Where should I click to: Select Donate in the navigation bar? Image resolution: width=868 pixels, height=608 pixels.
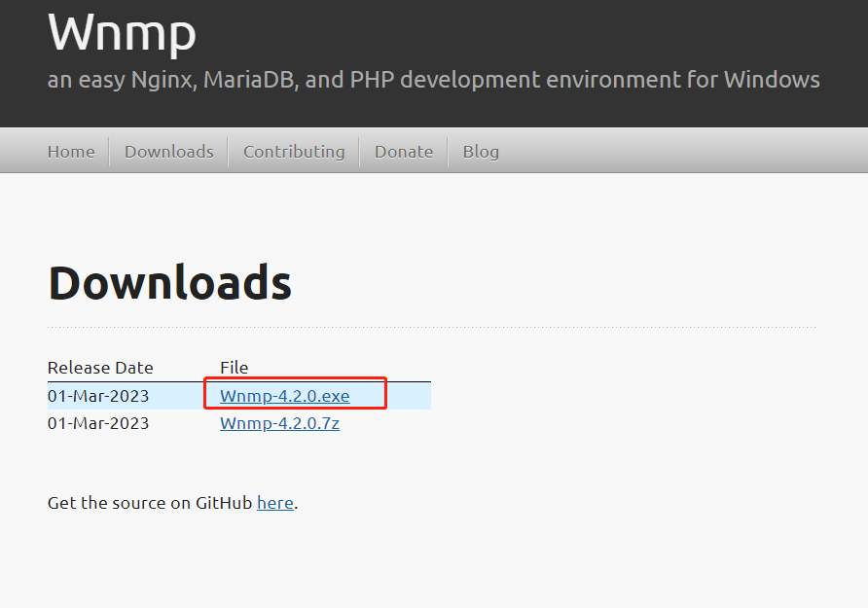pyautogui.click(x=404, y=152)
